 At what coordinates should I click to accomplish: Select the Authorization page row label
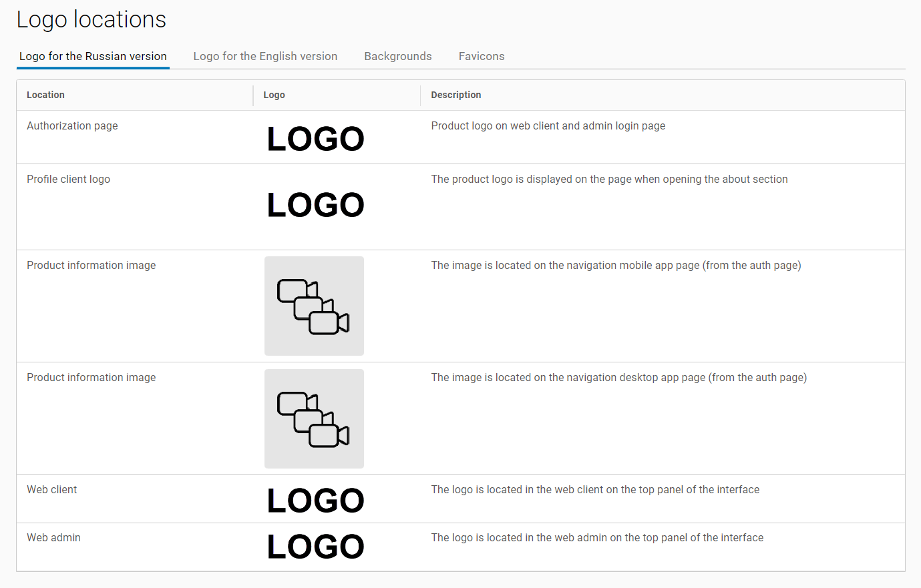tap(72, 125)
